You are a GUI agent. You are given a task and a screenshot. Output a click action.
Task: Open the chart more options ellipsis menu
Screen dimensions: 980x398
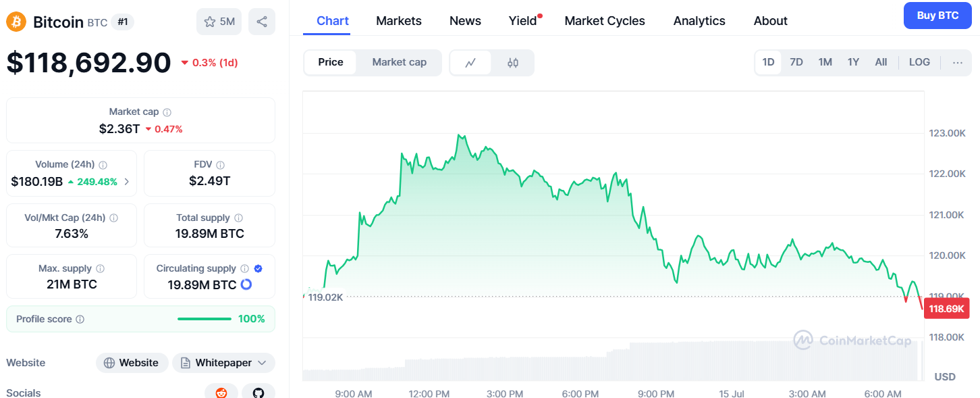[x=957, y=62]
